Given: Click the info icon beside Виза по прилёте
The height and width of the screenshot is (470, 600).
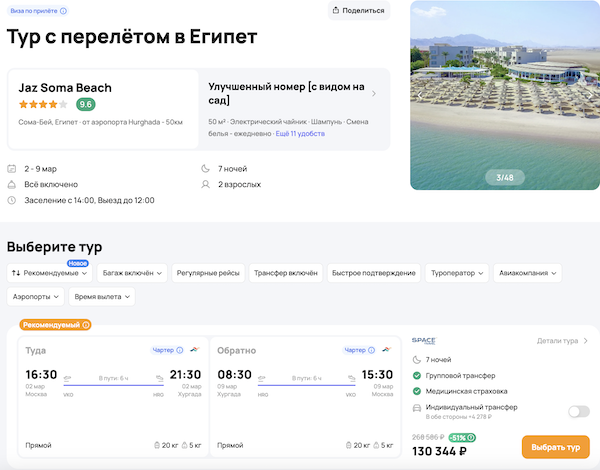Looking at the screenshot, I should tap(64, 11).
